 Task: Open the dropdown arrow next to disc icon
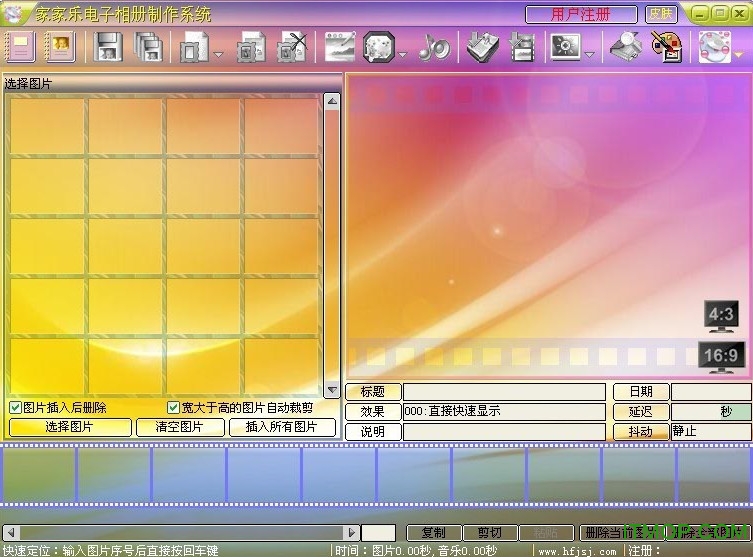739,55
